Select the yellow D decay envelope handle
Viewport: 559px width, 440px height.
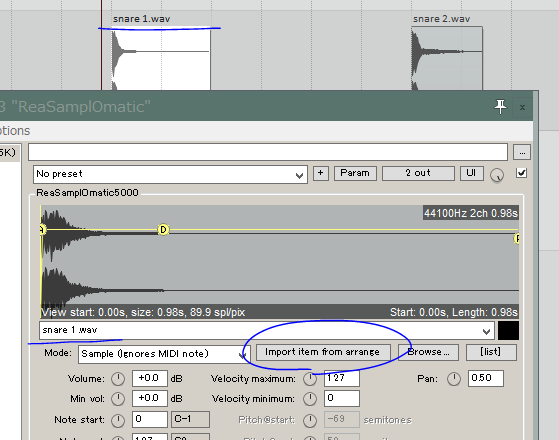click(163, 230)
